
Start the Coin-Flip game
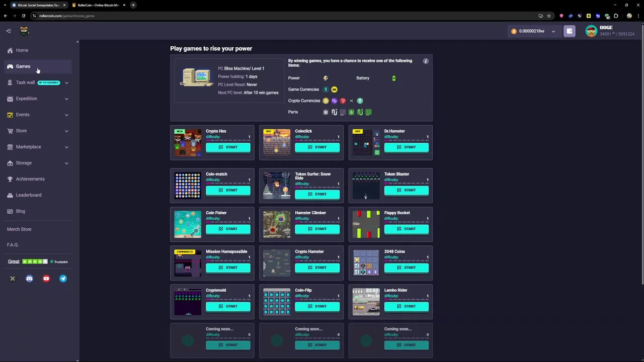(317, 306)
